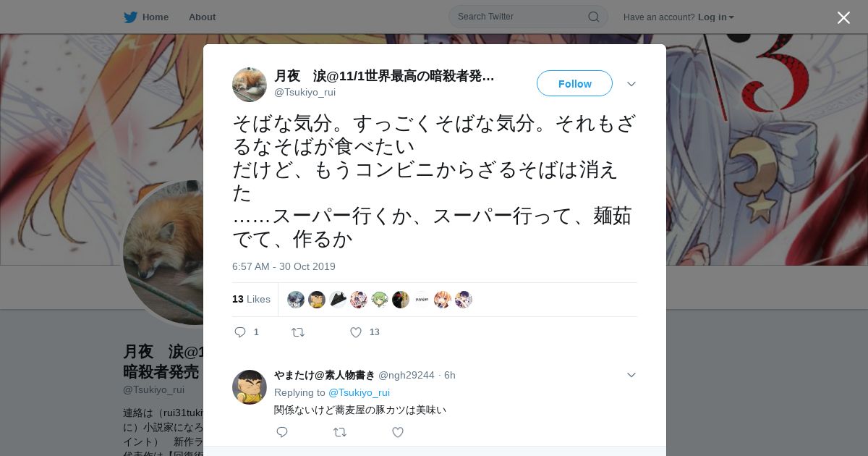Viewport: 868px width, 456px height.
Task: Open the tweet options chevron beside Follow
Action: [x=631, y=84]
